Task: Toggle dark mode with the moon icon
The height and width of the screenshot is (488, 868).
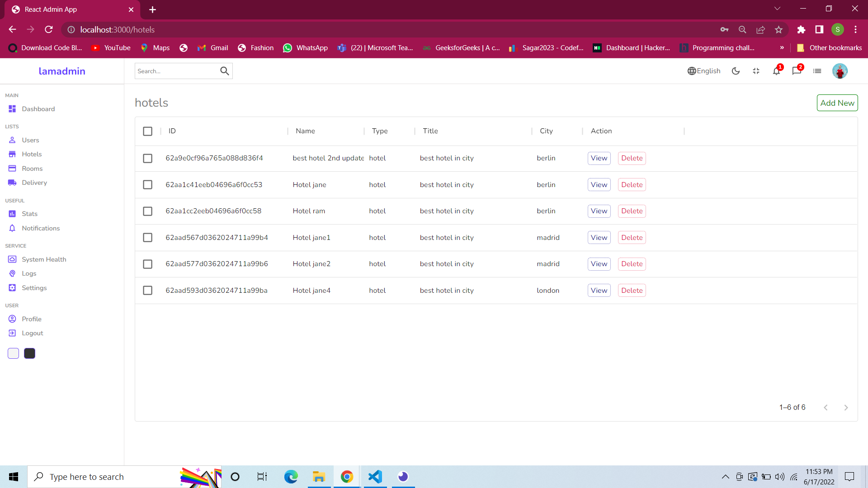Action: point(736,71)
